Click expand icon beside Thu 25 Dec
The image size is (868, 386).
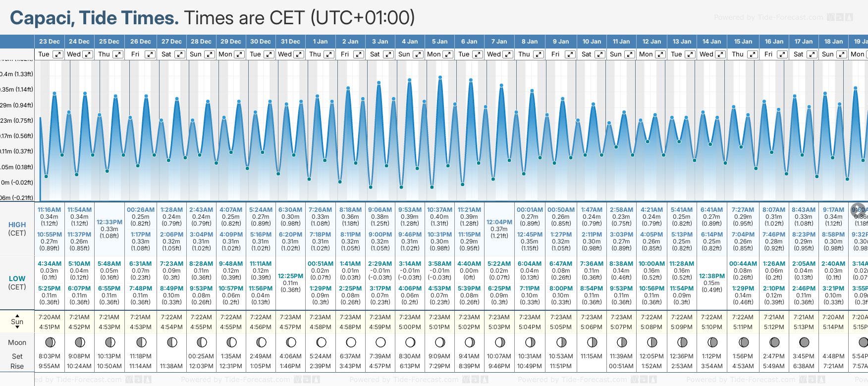point(117,54)
